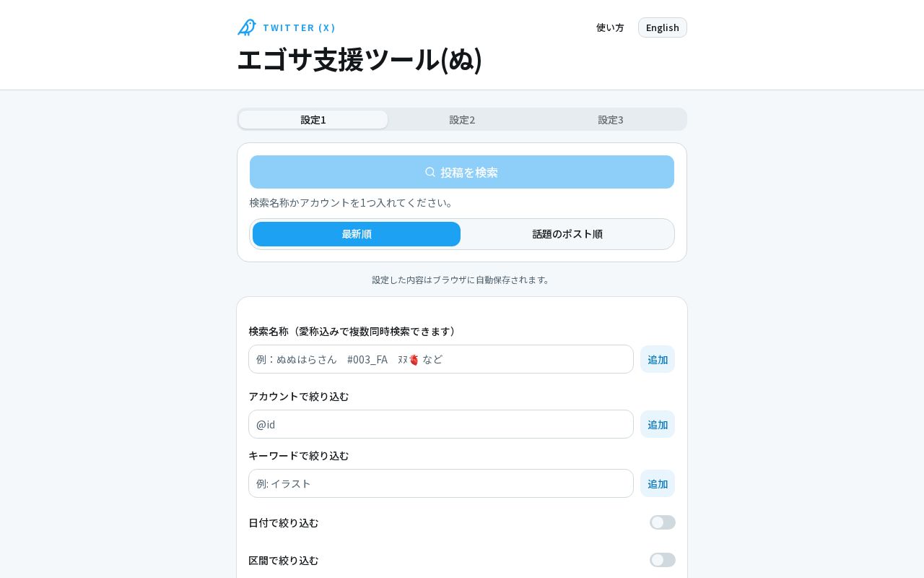Choose 最新順 sort order

pos(357,234)
